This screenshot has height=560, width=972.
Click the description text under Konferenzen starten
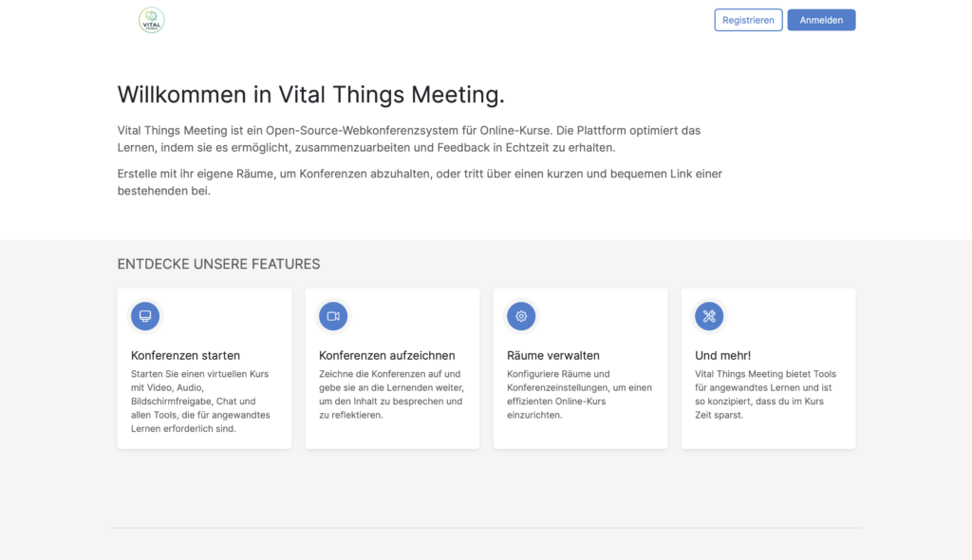[200, 401]
